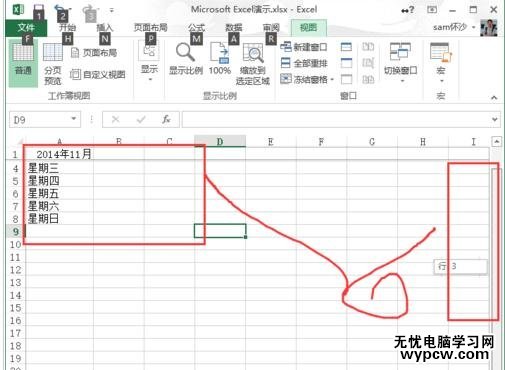This screenshot has width=505, height=370.
Task: Open quick access toolbar customize arrow
Action: (112, 10)
